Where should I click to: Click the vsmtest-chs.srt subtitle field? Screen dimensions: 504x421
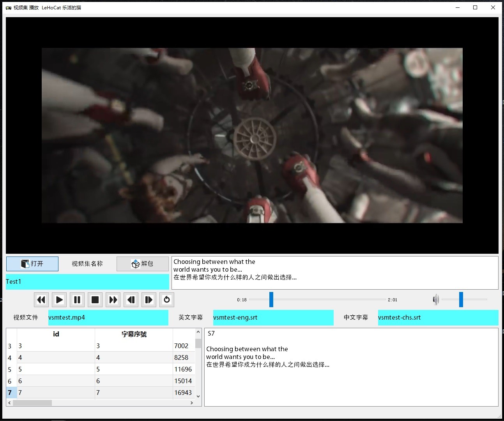click(438, 318)
